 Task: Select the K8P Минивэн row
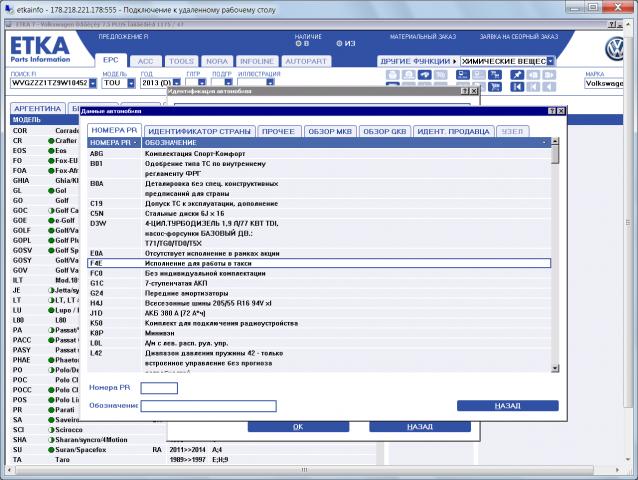[x=319, y=333]
